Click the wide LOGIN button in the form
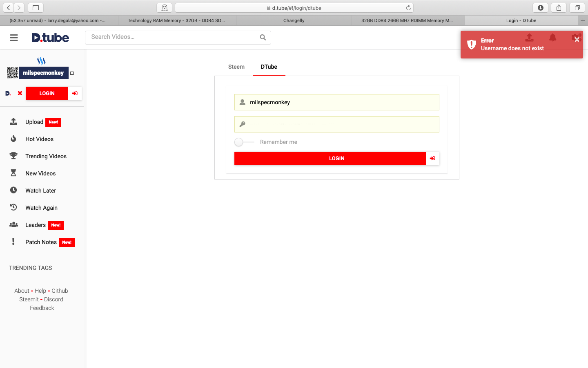Viewport: 588px width, 368px height. tap(330, 158)
